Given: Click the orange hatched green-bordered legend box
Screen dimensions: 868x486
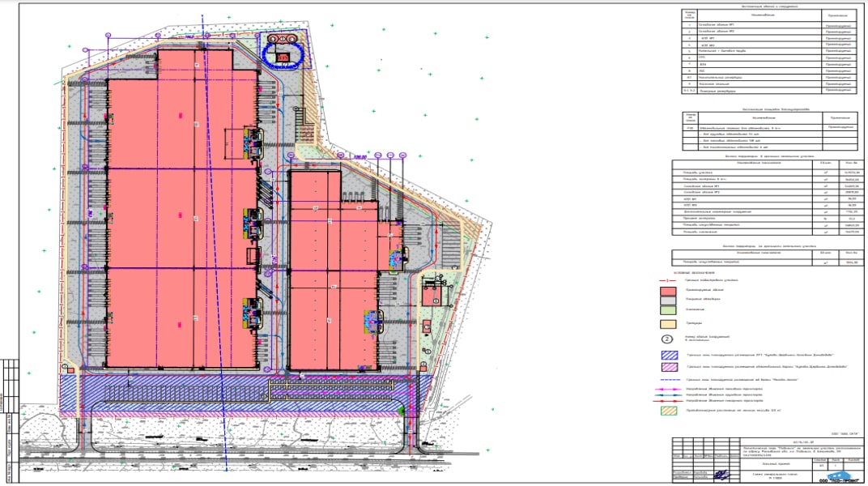Looking at the screenshot, I should coord(667,411).
